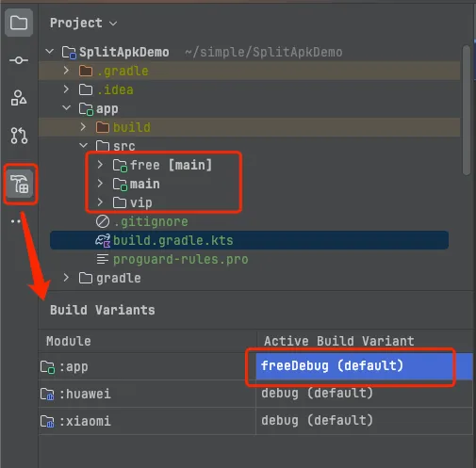
Task: Expand the vip source folder
Action: [100, 202]
